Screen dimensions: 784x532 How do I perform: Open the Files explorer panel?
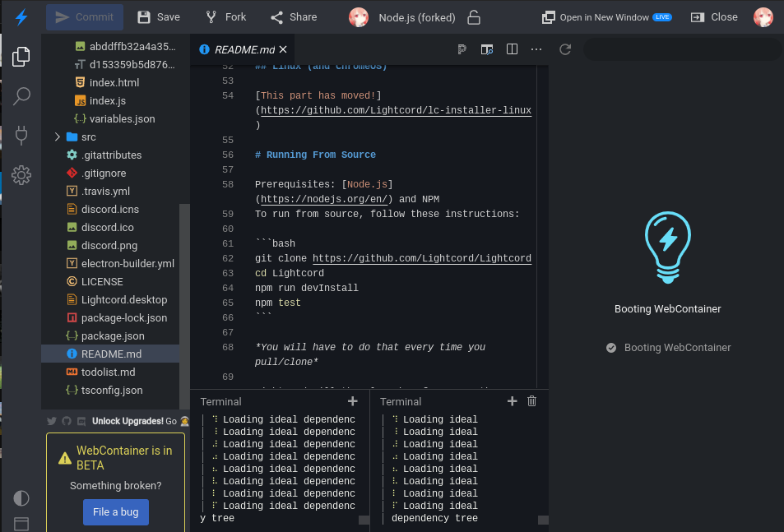(x=20, y=56)
